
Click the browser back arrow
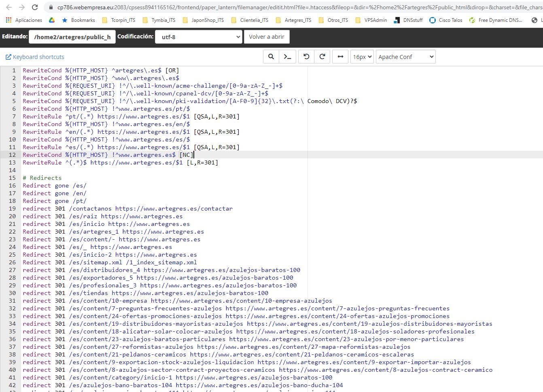[9, 7]
